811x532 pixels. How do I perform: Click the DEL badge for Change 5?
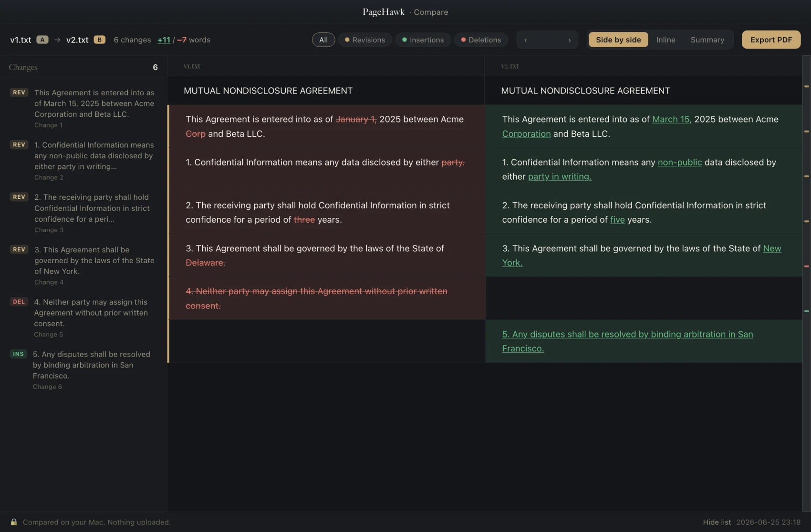click(x=19, y=302)
